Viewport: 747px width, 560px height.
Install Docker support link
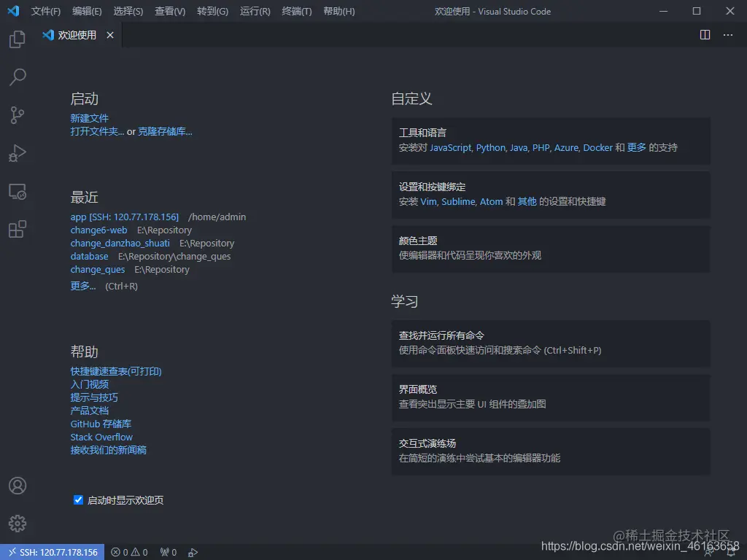click(597, 147)
